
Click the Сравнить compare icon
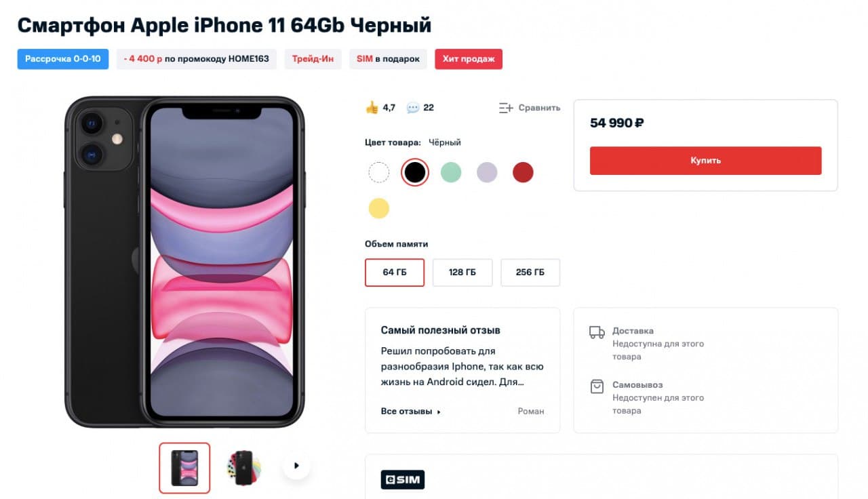click(x=506, y=108)
